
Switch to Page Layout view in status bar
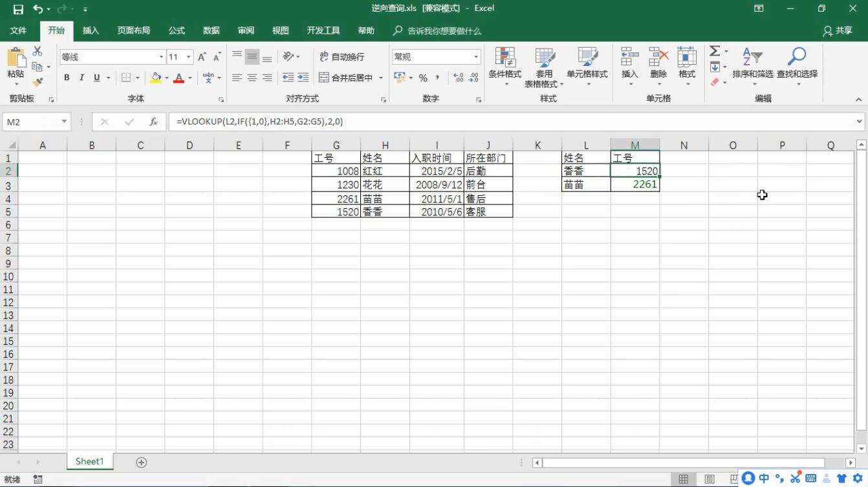[x=710, y=479]
